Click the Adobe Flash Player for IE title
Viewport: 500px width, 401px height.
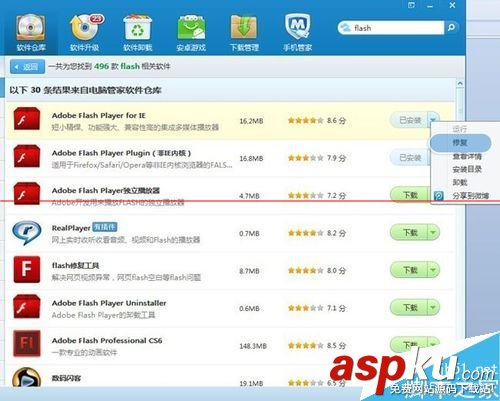(x=99, y=116)
